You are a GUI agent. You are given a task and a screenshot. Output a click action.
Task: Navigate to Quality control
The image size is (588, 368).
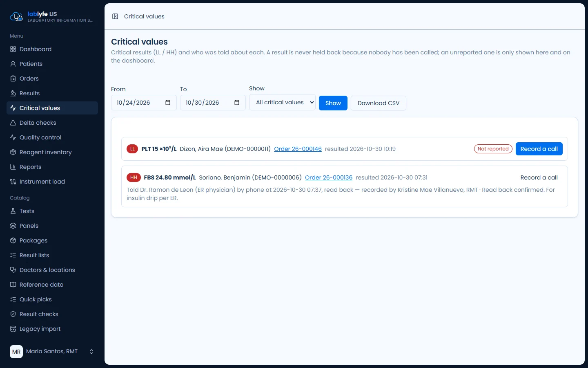[x=52, y=137]
